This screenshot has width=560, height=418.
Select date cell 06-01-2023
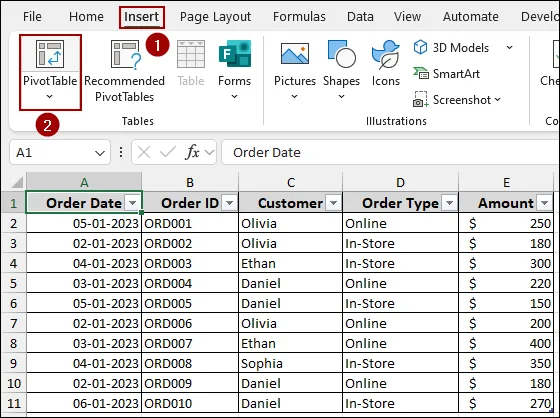pyautogui.click(x=84, y=403)
